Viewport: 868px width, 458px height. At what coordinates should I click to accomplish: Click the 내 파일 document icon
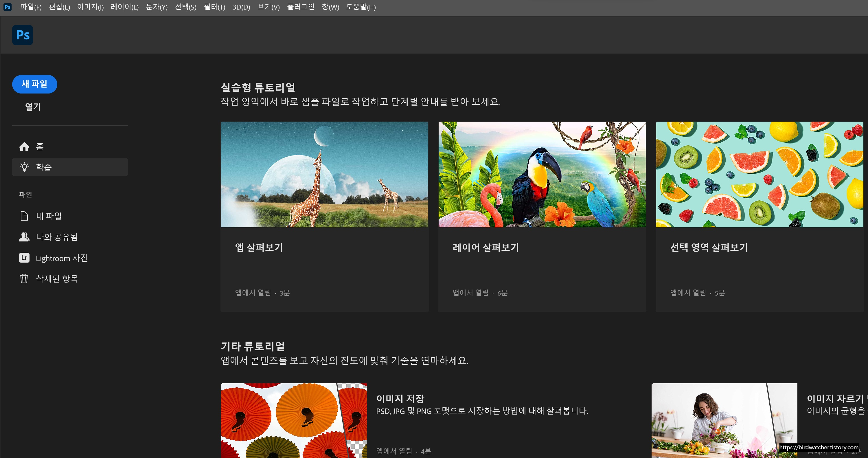[x=24, y=216]
